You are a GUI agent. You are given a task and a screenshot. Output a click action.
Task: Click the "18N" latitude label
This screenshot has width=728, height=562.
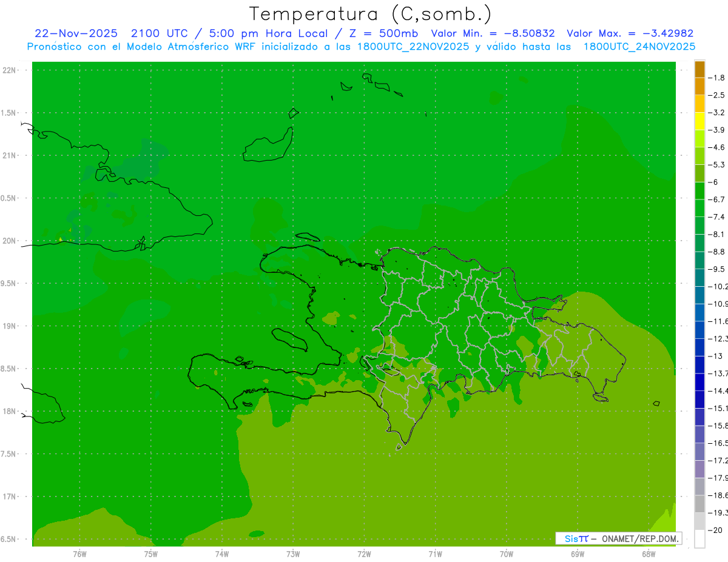(9, 412)
